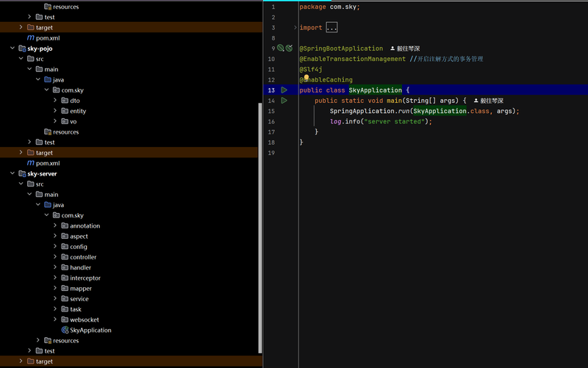Click the first green gutter icon by @SpringBootApplication
The image size is (588, 368).
tap(280, 48)
